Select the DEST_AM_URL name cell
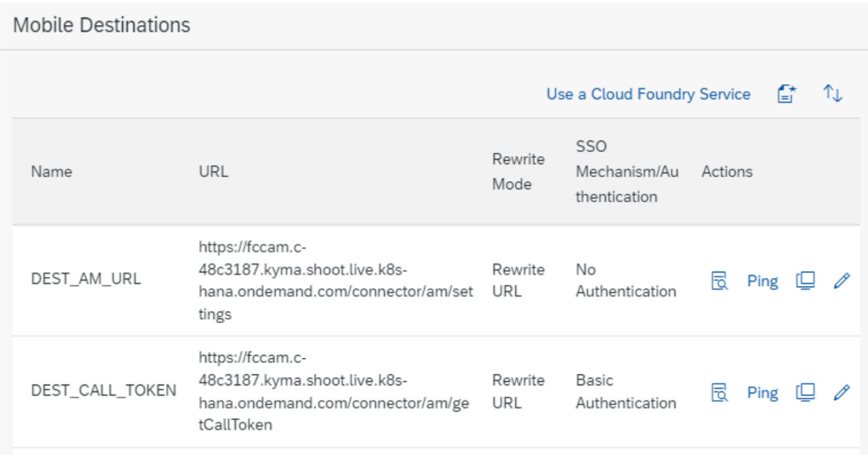This screenshot has height=475, width=868. click(x=86, y=279)
